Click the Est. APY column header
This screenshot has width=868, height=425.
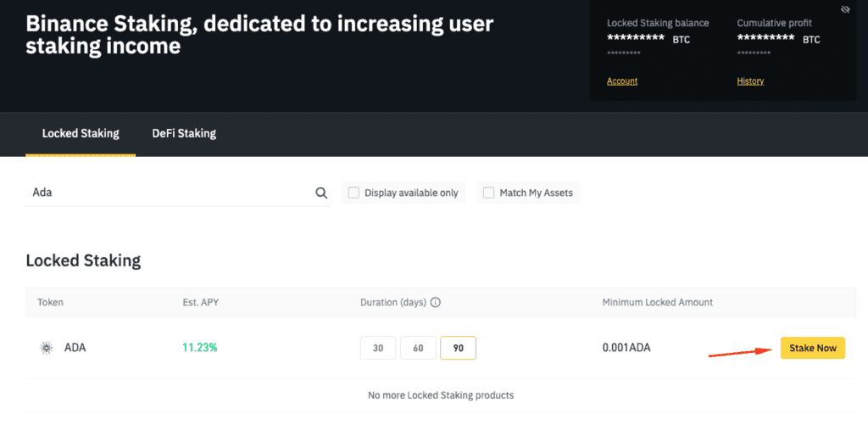pos(201,303)
